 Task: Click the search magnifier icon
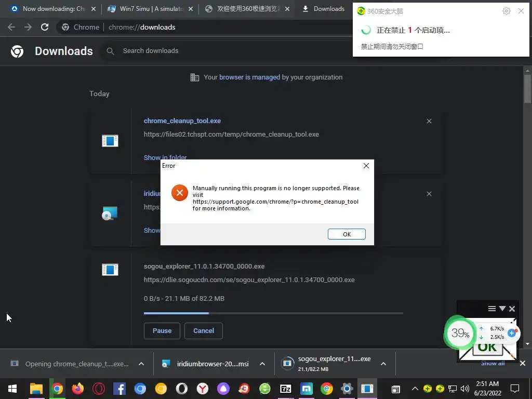(x=110, y=51)
